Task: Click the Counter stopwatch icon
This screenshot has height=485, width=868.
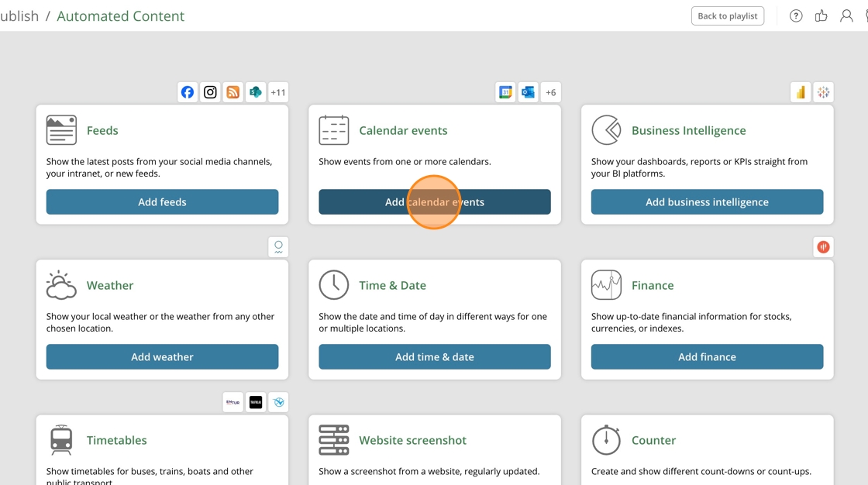Action: (x=606, y=440)
